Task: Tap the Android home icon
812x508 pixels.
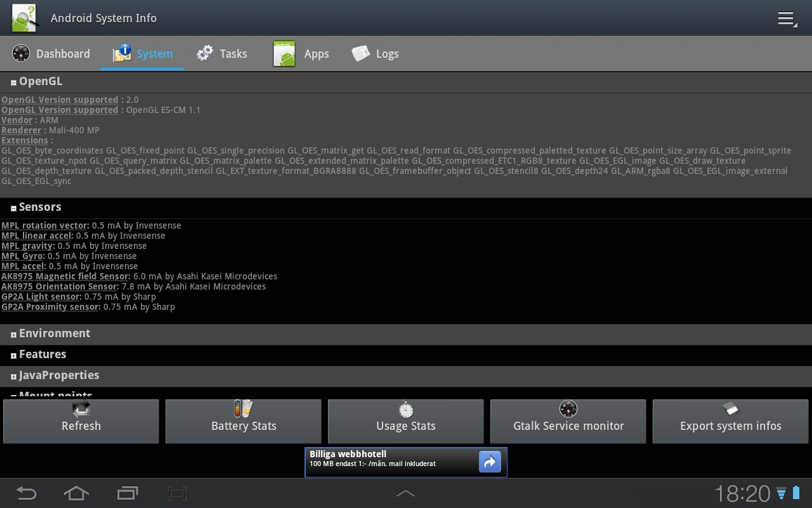Action: point(76,493)
